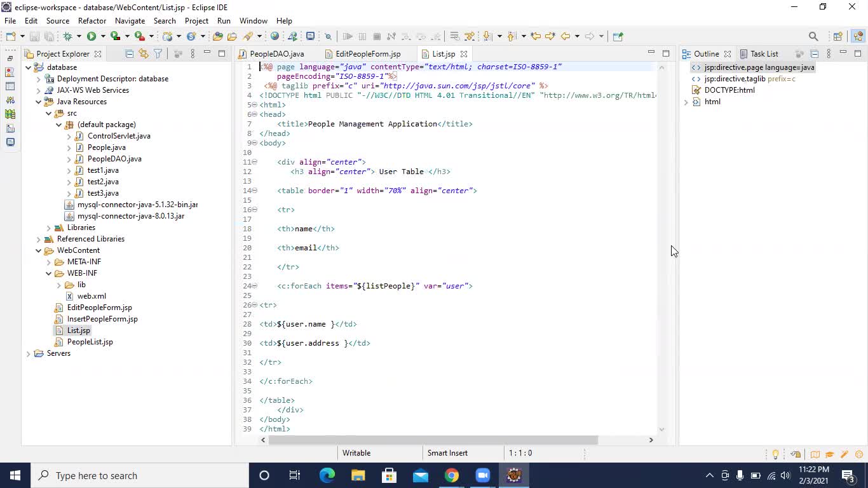Click the New Servlet icon

click(x=191, y=36)
